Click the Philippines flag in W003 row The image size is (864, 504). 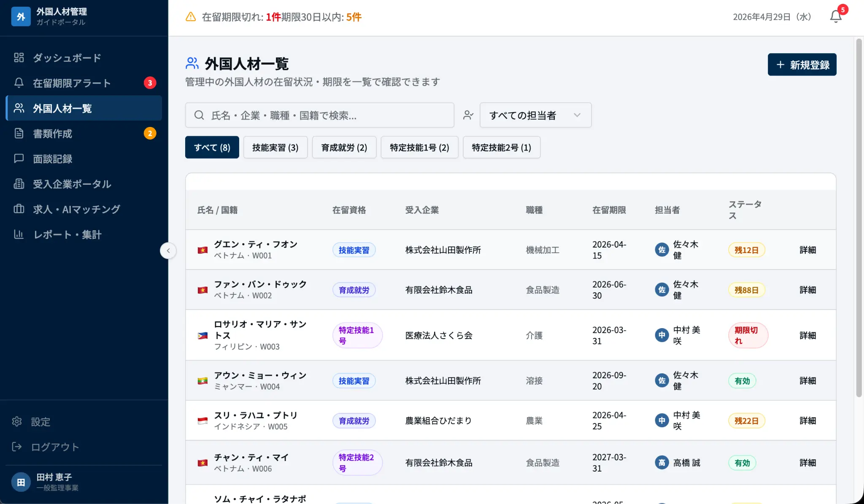tap(202, 336)
